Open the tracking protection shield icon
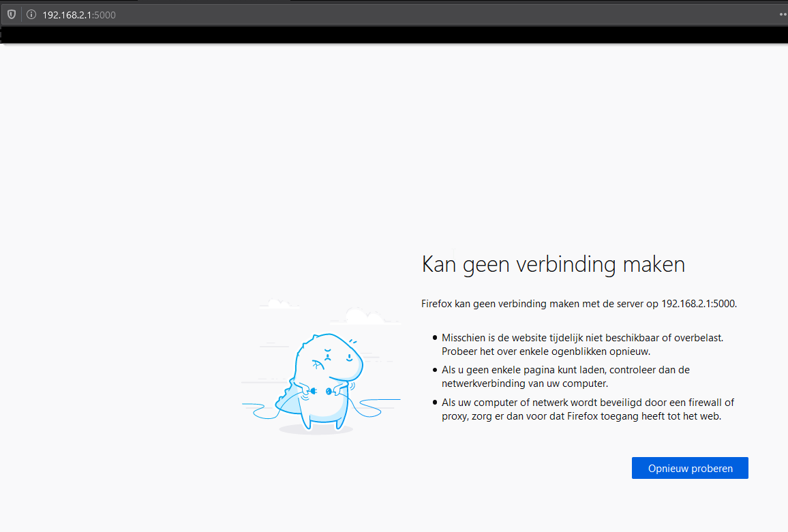This screenshot has height=532, width=788. (x=12, y=14)
